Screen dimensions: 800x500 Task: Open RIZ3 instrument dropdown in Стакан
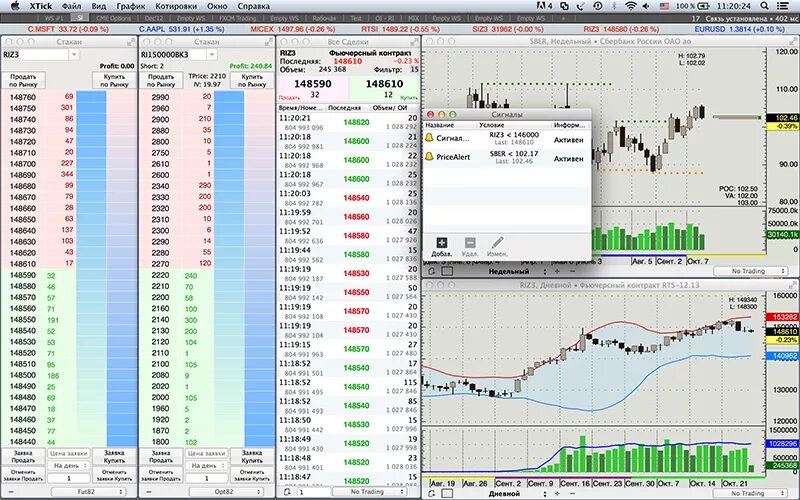[x=74, y=55]
